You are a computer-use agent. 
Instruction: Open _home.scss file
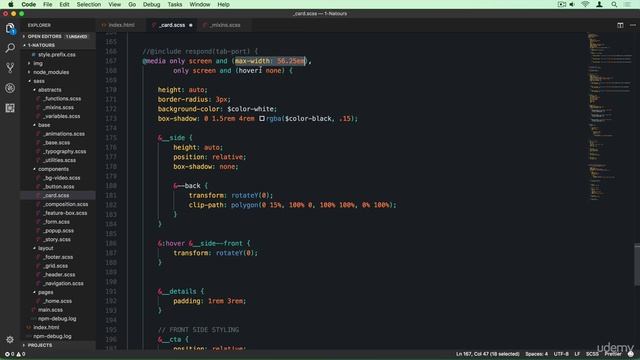[x=57, y=301]
